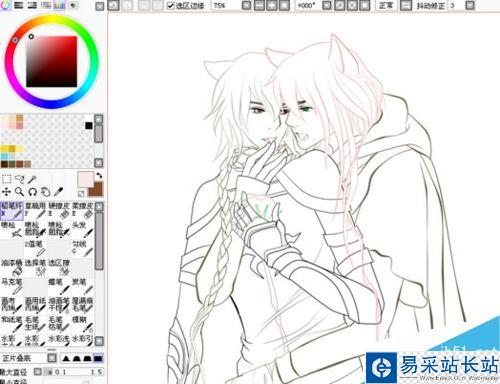This screenshot has width=500, height=384.
Task: Select the hand pan tool
Action: point(45,192)
